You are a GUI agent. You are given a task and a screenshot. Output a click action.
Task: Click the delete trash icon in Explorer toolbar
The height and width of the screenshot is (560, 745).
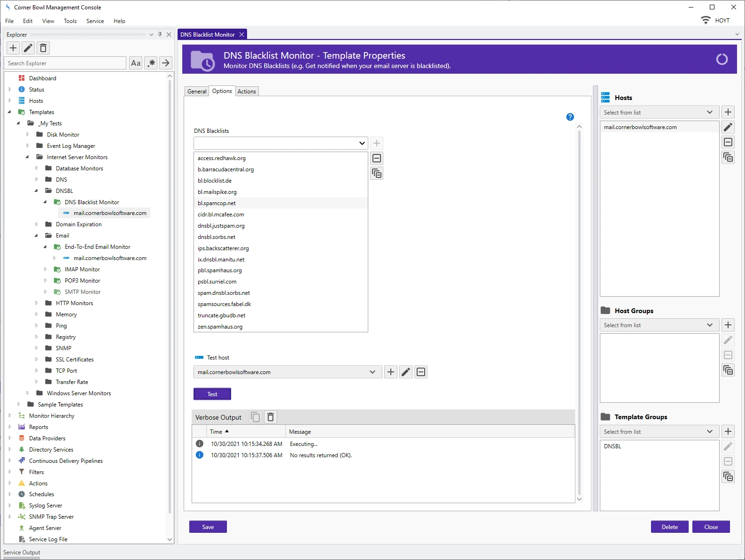click(x=43, y=48)
